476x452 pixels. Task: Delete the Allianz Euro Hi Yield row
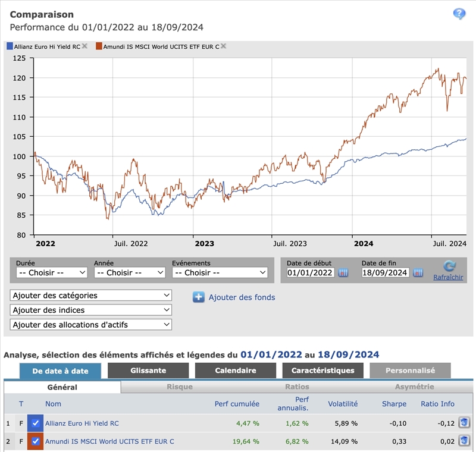[x=464, y=423]
